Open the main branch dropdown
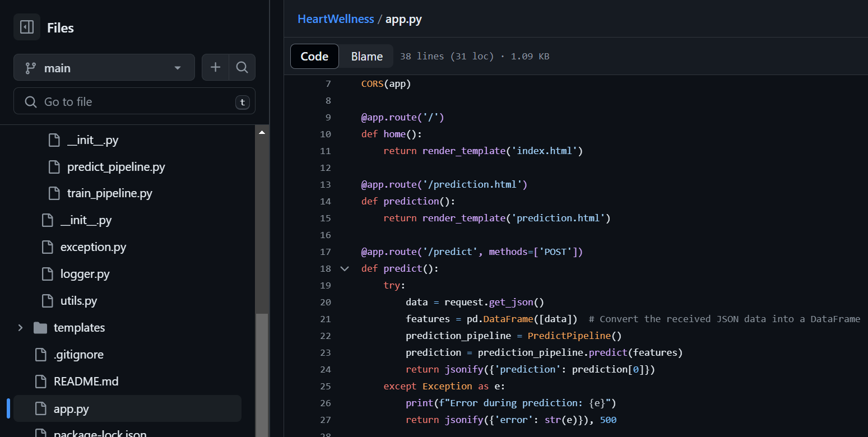The image size is (868, 437). coord(104,68)
